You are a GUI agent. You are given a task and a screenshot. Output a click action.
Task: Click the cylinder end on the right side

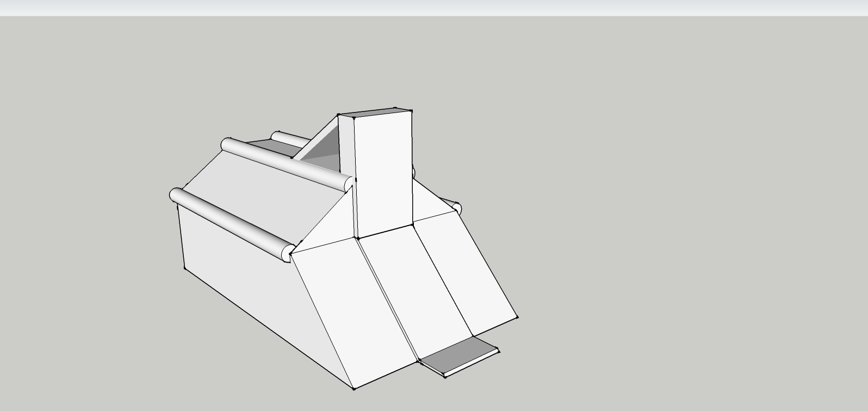pyautogui.click(x=456, y=208)
